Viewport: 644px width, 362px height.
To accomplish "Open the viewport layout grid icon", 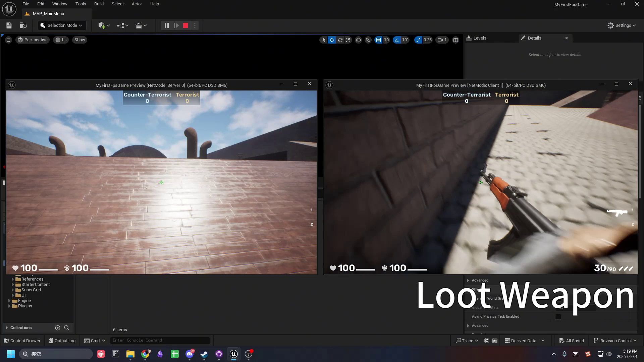I will (455, 40).
